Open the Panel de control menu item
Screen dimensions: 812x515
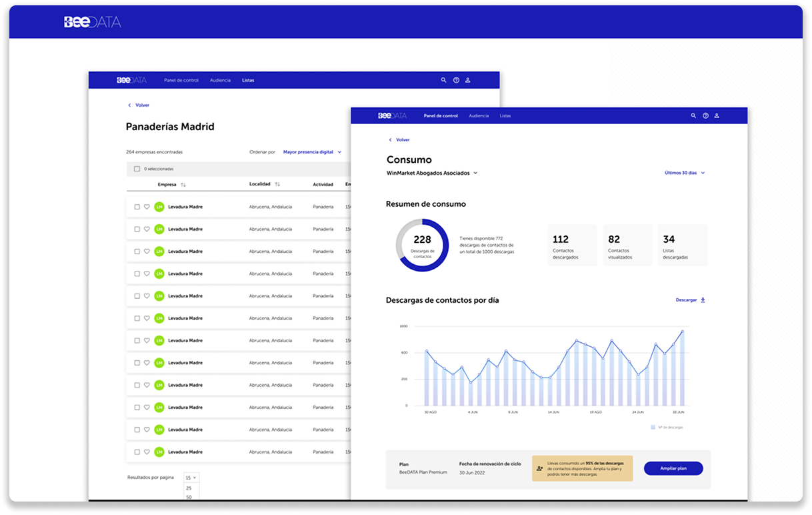(441, 115)
